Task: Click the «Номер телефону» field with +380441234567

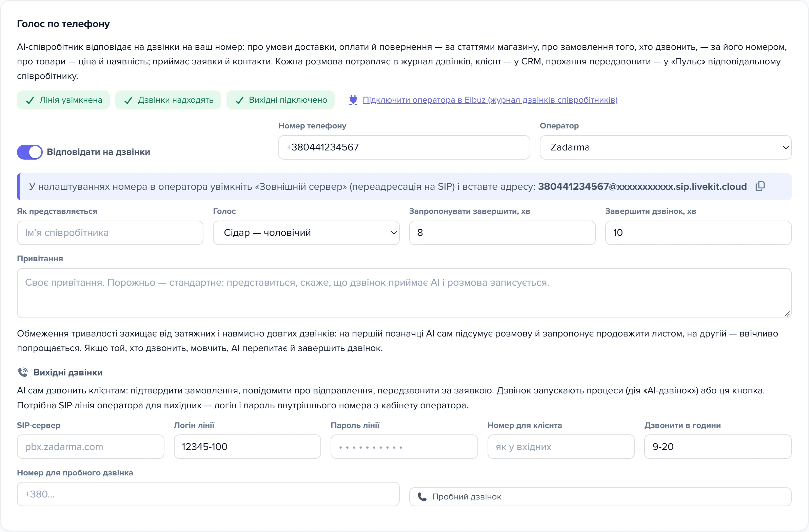Action: [x=404, y=147]
